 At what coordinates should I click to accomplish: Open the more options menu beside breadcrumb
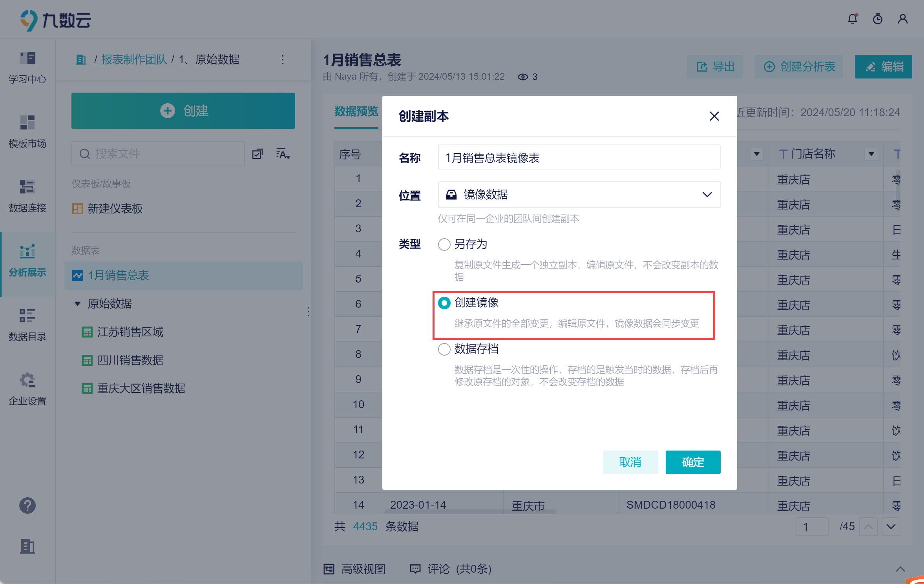[282, 60]
